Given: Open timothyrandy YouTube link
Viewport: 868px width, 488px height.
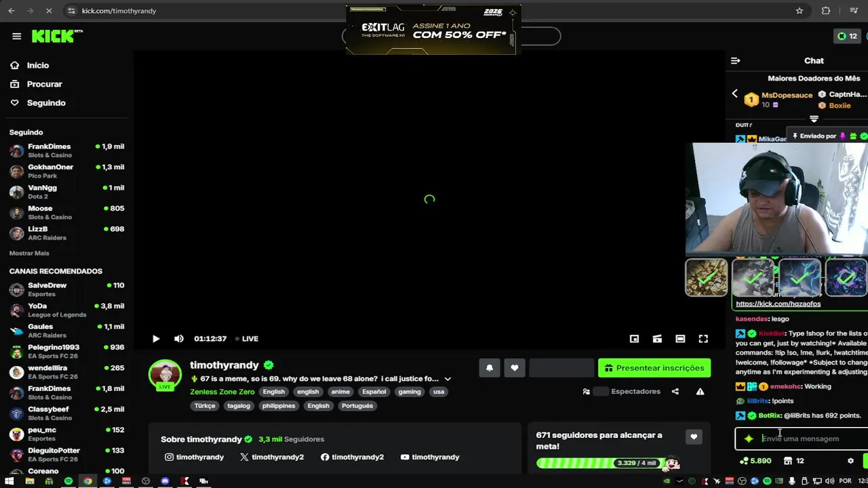Looking at the screenshot, I should pos(430,457).
